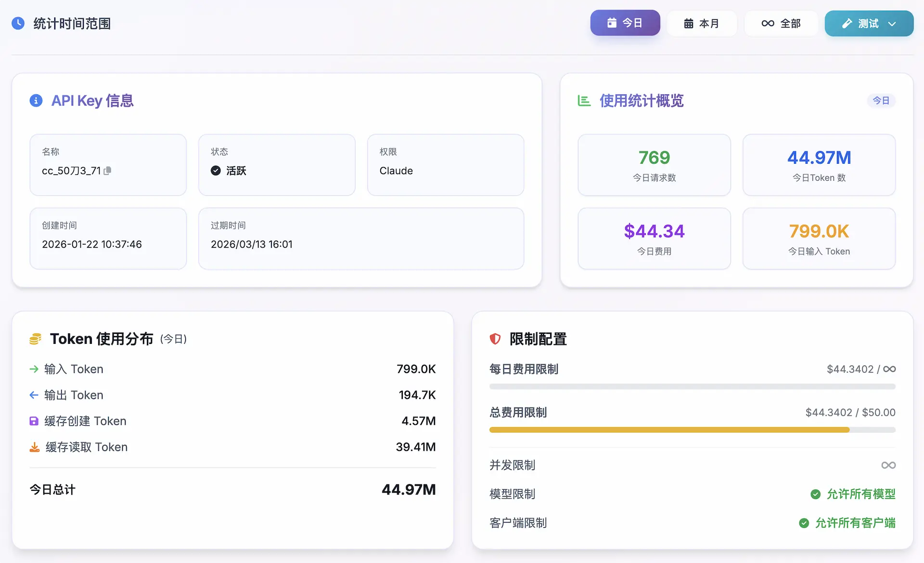
Task: Click the 今日 badge in 使用统计概览
Action: click(881, 101)
